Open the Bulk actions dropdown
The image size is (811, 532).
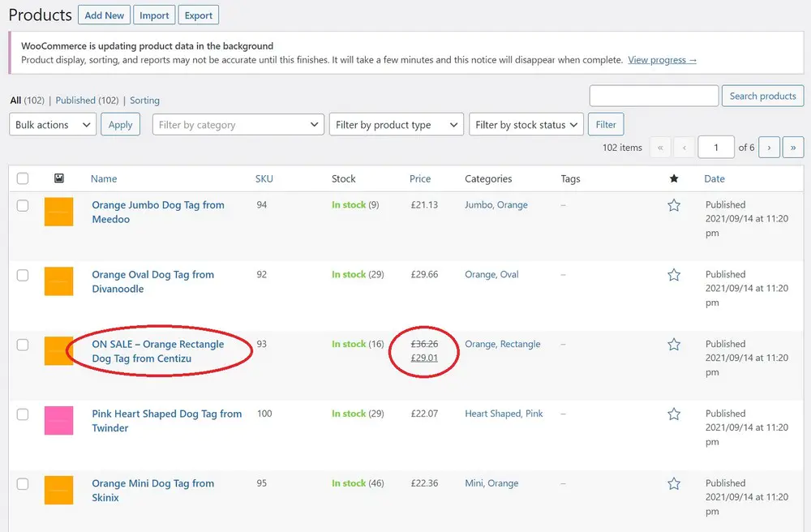pyautogui.click(x=53, y=125)
